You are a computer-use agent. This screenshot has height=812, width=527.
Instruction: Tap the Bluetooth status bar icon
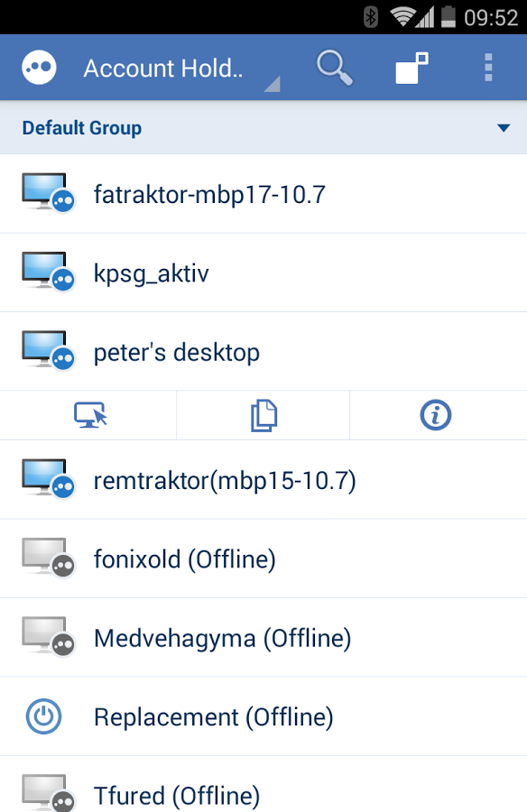click(370, 17)
